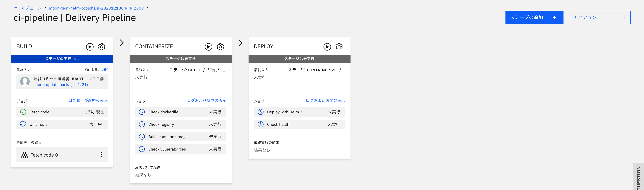Open the アクション dropdown menu
Viewport: 644px width, 190px height.
[x=600, y=17]
